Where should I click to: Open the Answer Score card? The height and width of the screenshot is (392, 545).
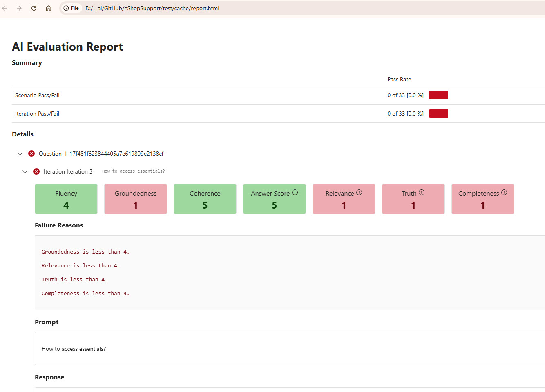coord(275,199)
